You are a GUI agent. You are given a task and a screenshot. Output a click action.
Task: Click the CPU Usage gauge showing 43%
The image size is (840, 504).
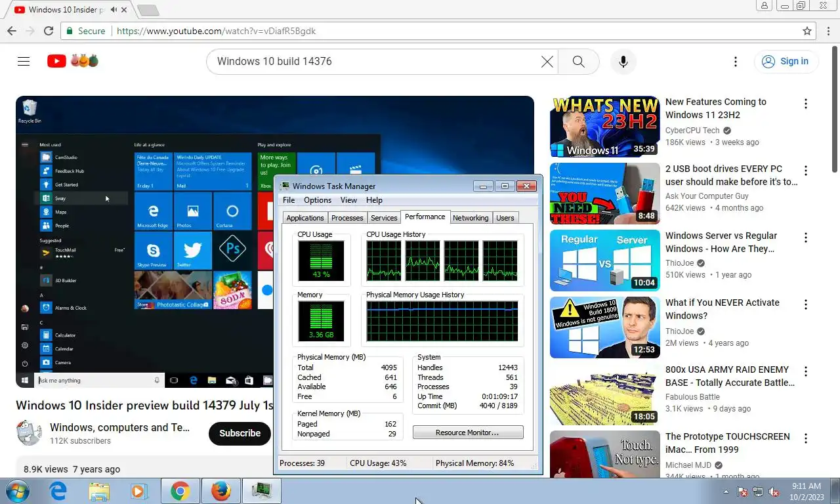(321, 261)
